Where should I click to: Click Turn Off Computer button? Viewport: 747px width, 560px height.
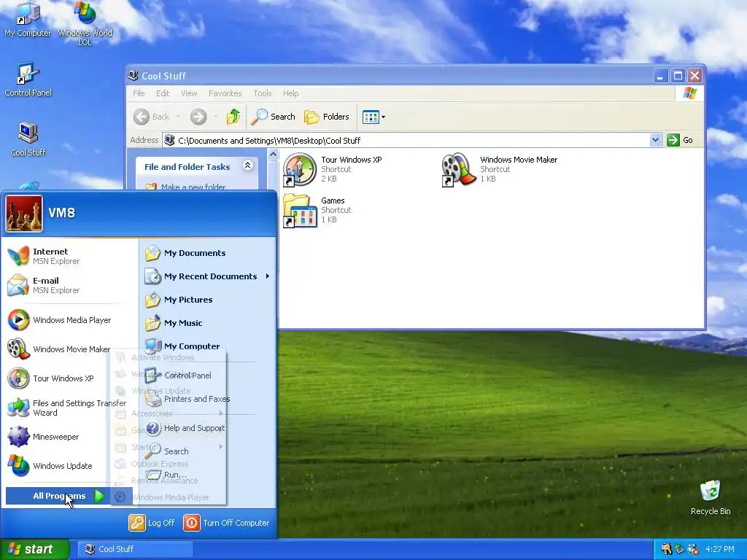227,522
